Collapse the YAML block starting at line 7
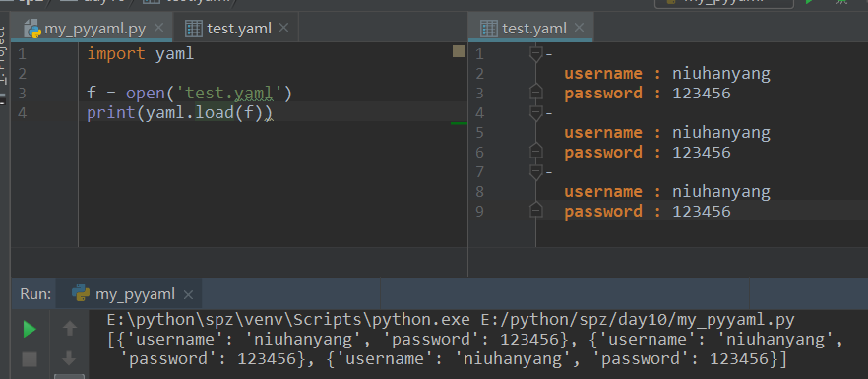868x379 pixels. (535, 172)
